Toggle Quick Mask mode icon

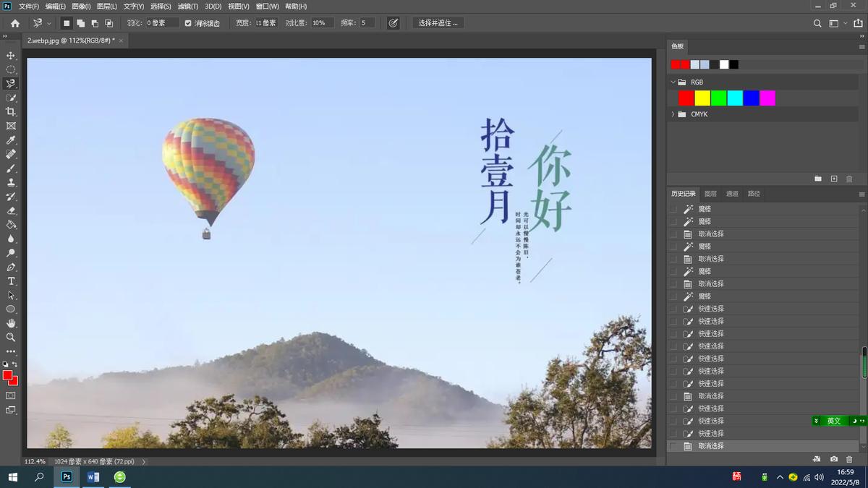pyautogui.click(x=11, y=395)
